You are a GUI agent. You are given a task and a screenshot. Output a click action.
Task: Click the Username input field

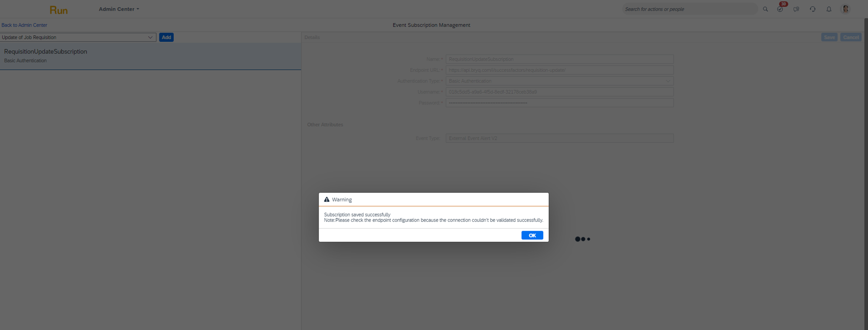(x=559, y=92)
